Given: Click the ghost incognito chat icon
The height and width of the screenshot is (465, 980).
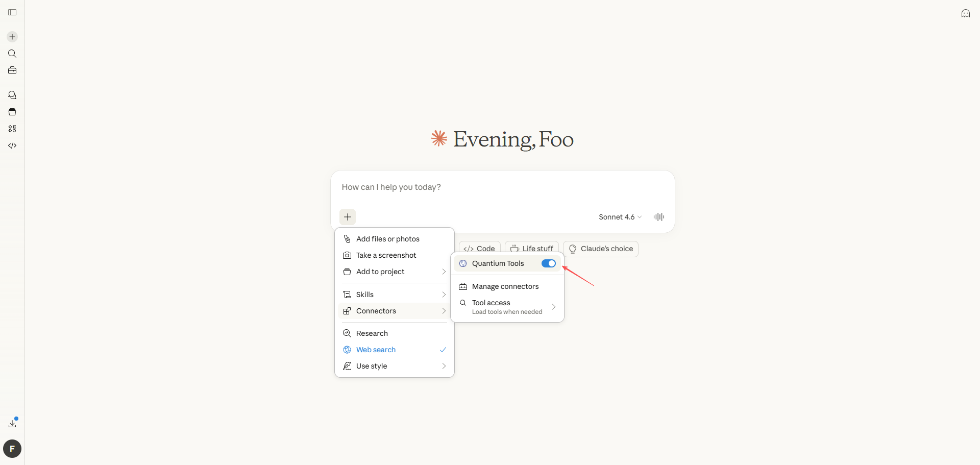Looking at the screenshot, I should tap(966, 13).
